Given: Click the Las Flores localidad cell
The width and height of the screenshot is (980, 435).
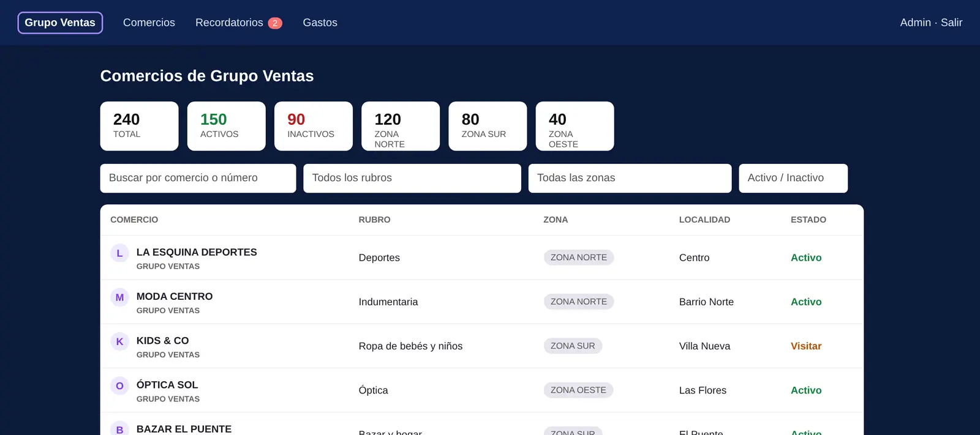Looking at the screenshot, I should point(703,390).
